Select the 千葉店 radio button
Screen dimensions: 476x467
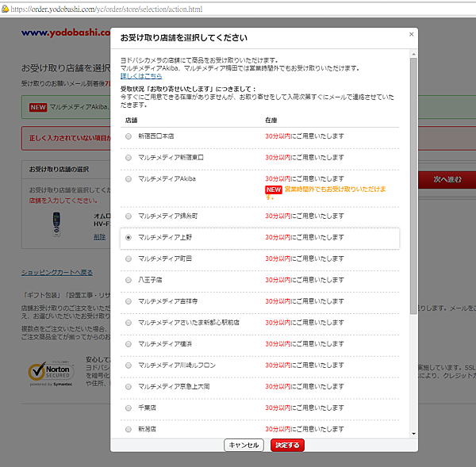point(129,408)
